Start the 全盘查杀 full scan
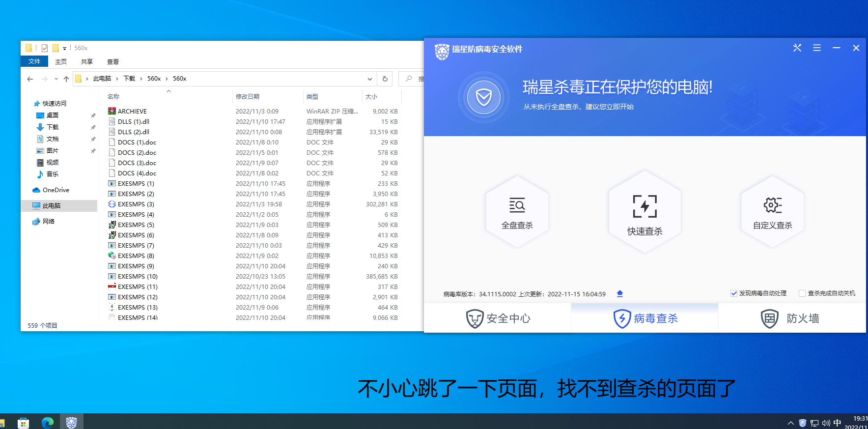The height and width of the screenshot is (429, 868). click(517, 212)
